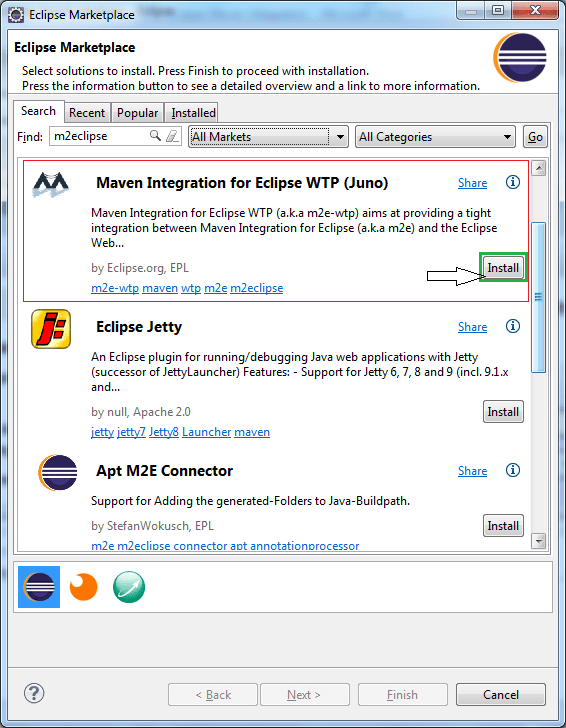Switch to the Recent tab
Viewport: 566px width, 728px height.
[x=87, y=113]
